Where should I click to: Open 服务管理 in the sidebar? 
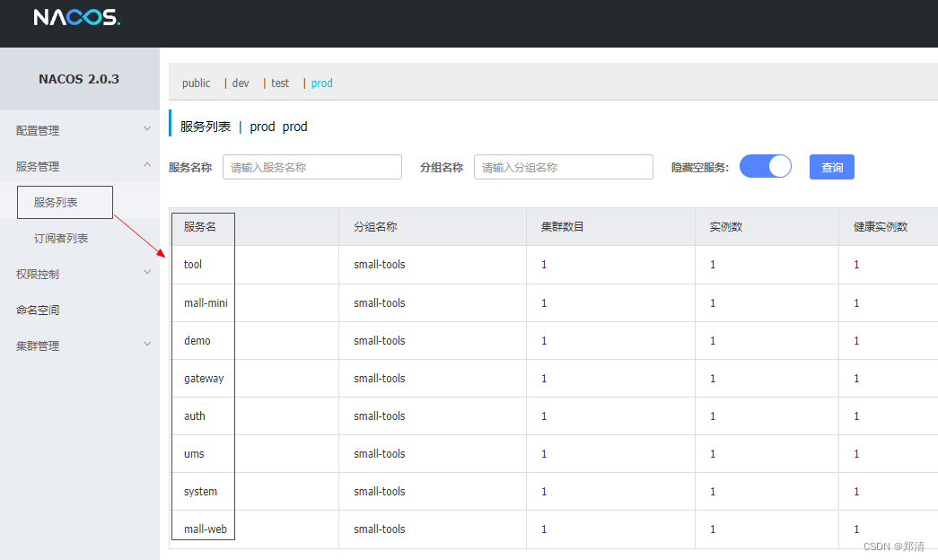click(38, 166)
